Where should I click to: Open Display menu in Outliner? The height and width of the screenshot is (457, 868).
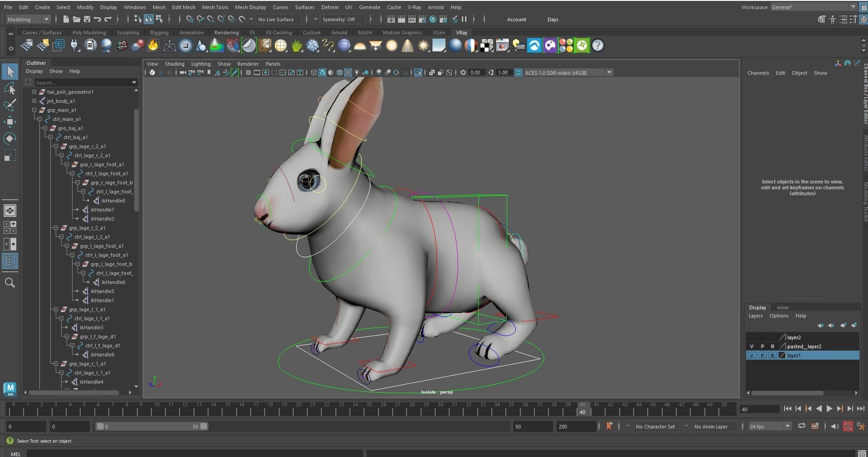point(34,71)
